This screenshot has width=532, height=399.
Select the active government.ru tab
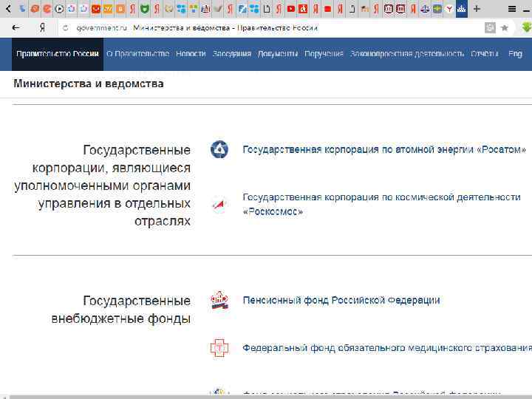point(461,9)
